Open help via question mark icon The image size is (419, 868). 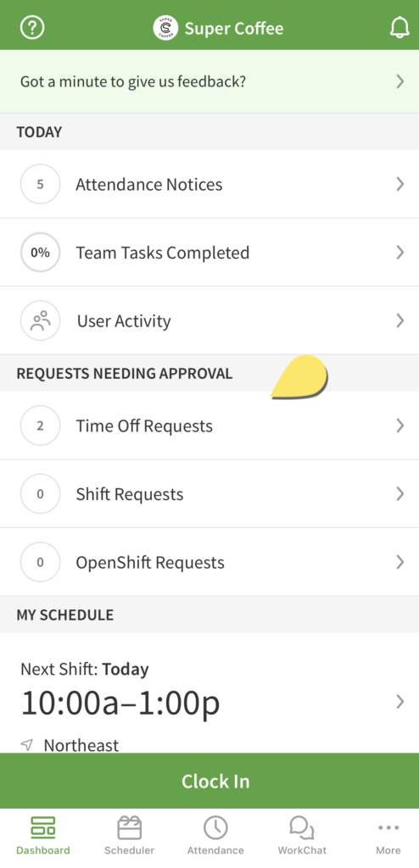[32, 28]
